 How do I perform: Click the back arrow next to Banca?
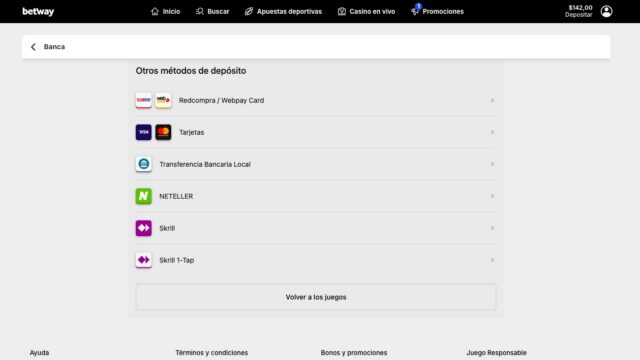[x=33, y=47]
